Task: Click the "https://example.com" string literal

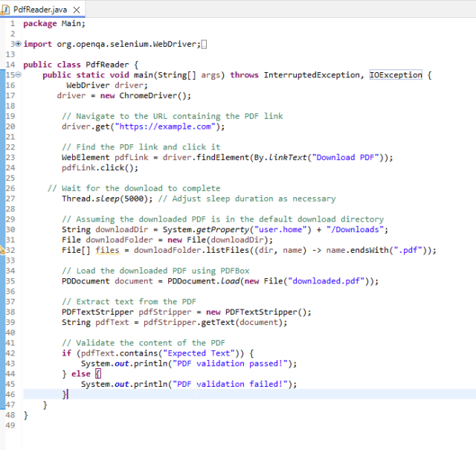Action: [x=173, y=126]
